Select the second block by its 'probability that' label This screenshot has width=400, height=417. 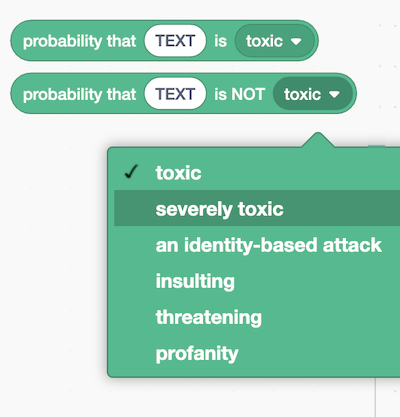coord(79,95)
